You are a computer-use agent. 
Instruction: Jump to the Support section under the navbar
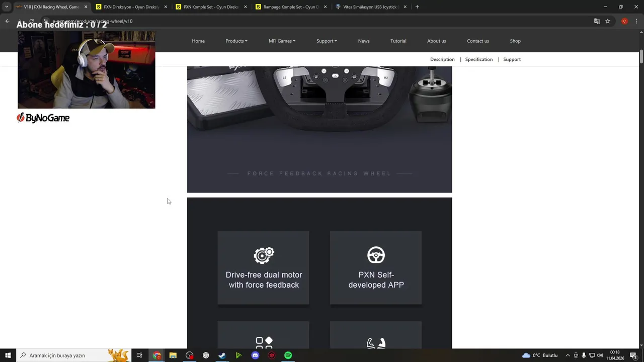[x=512, y=59]
